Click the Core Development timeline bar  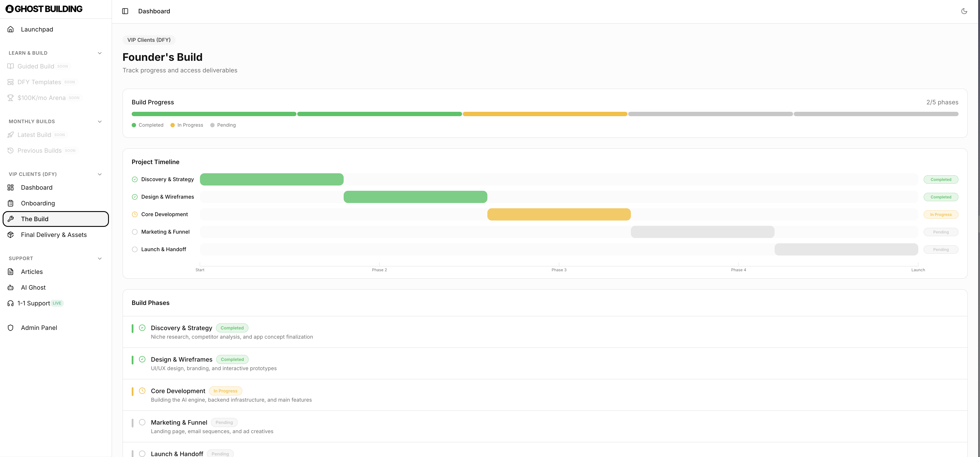(x=559, y=214)
